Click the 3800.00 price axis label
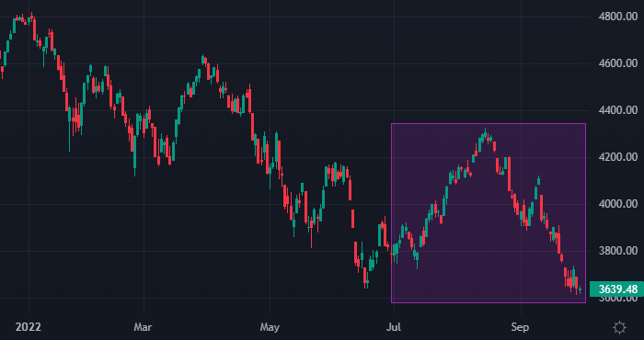Viewport: 644px width, 340px height. coord(617,251)
